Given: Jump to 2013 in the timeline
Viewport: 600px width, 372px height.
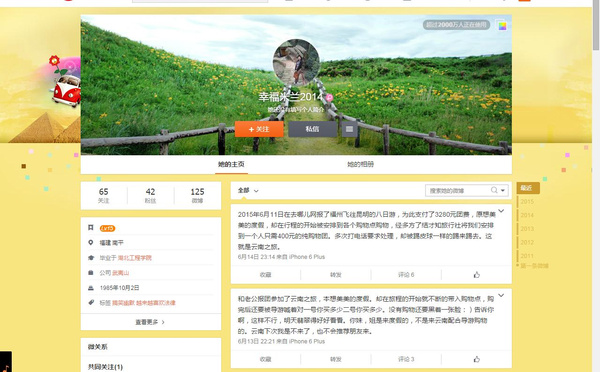Looking at the screenshot, I should click(x=527, y=228).
